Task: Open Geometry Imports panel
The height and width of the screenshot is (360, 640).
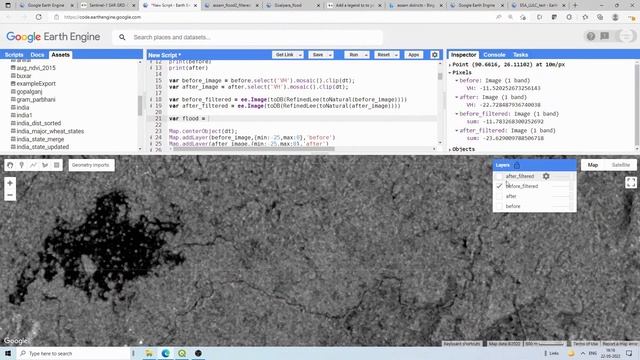Action: (91, 165)
